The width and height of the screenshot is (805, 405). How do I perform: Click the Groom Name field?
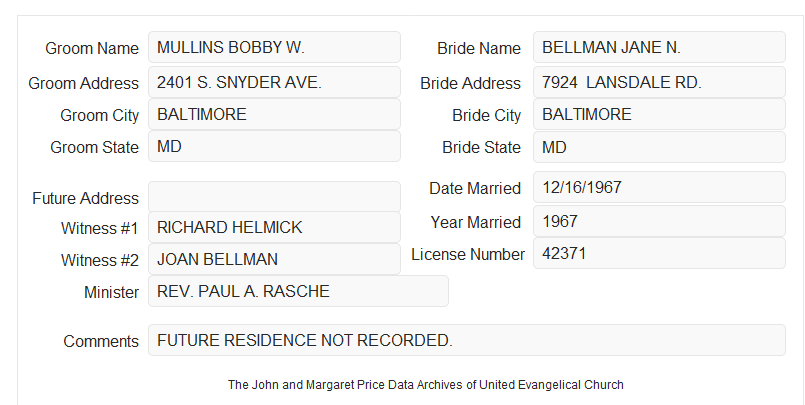click(x=274, y=47)
